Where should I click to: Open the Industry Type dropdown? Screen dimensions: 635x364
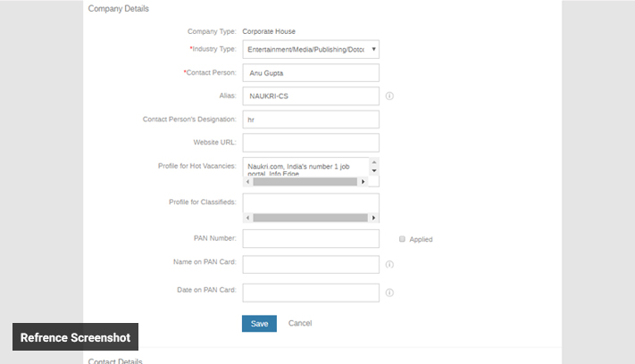311,49
